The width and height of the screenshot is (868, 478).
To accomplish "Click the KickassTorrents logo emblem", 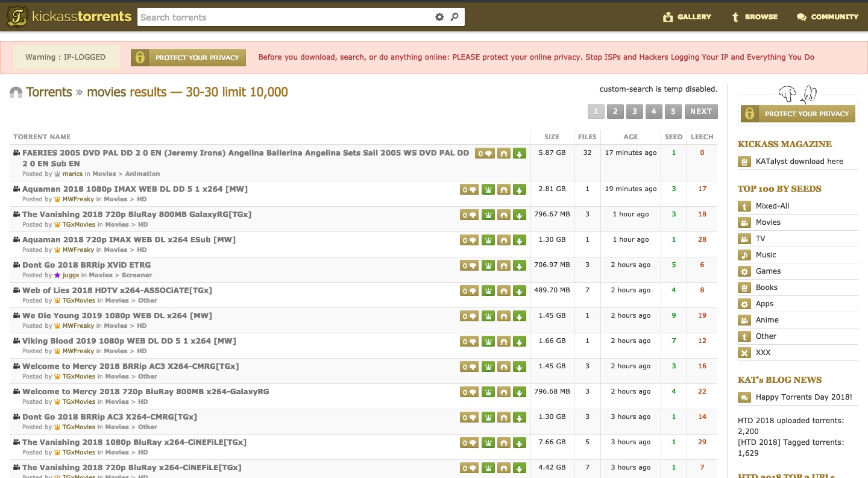I will tap(17, 17).
